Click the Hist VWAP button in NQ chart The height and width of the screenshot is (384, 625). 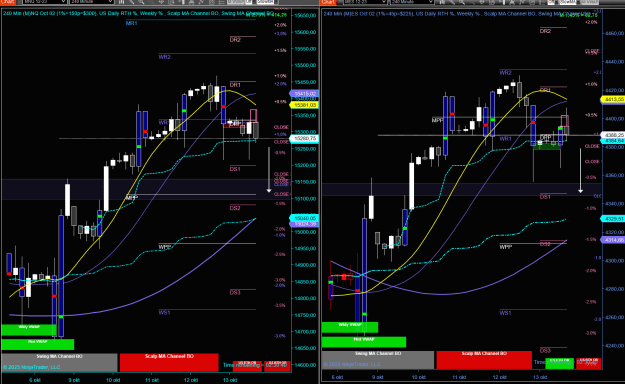pos(38,344)
